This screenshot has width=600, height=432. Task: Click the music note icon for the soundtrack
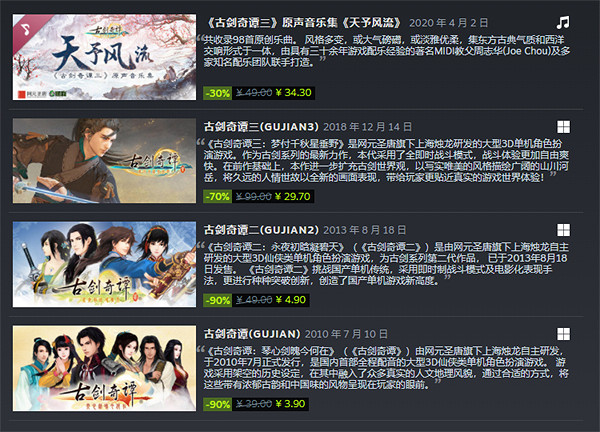[563, 23]
